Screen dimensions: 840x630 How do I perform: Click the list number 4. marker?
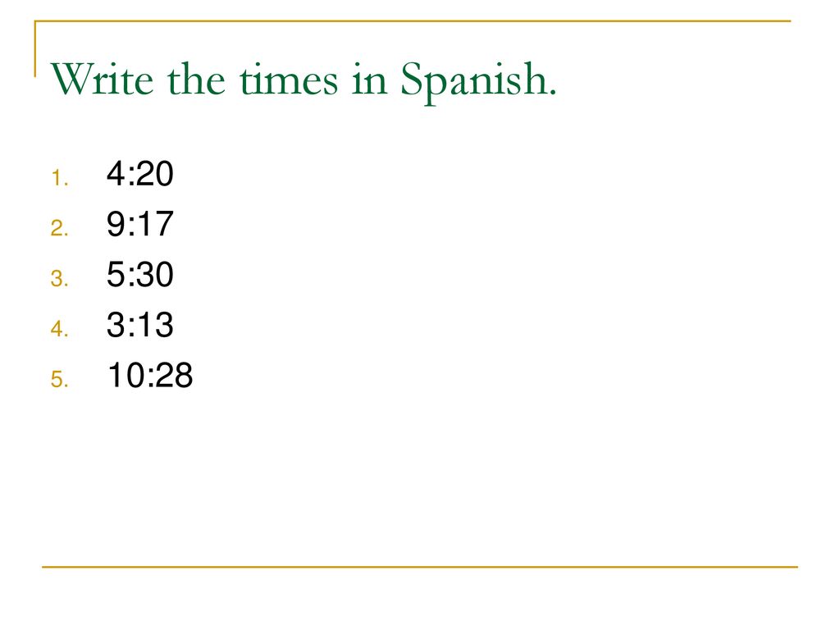(x=59, y=328)
